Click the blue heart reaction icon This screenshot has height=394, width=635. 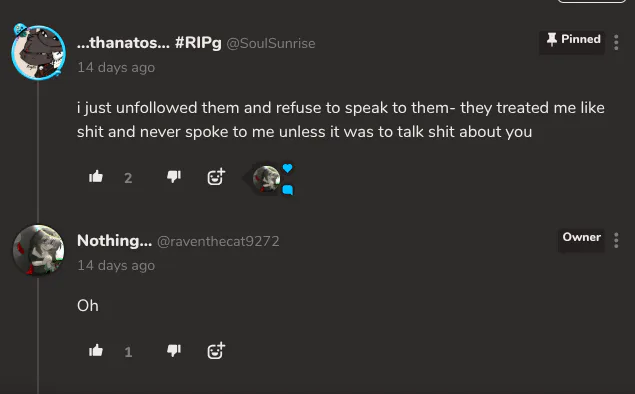288,168
